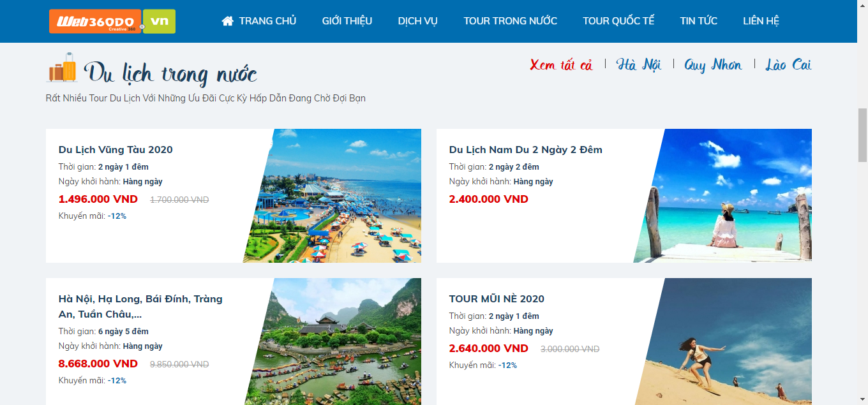This screenshot has width=868, height=405.
Task: Select the Lào Cai filter tab
Action: pyautogui.click(x=788, y=65)
